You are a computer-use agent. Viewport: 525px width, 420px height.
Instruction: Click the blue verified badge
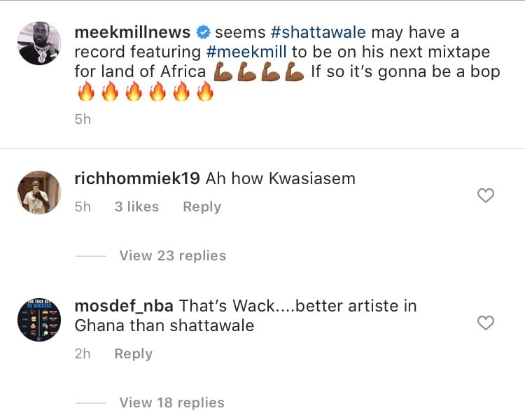click(x=203, y=32)
